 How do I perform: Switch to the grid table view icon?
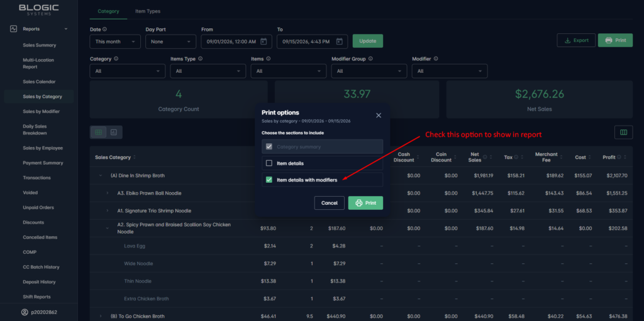[x=98, y=132]
